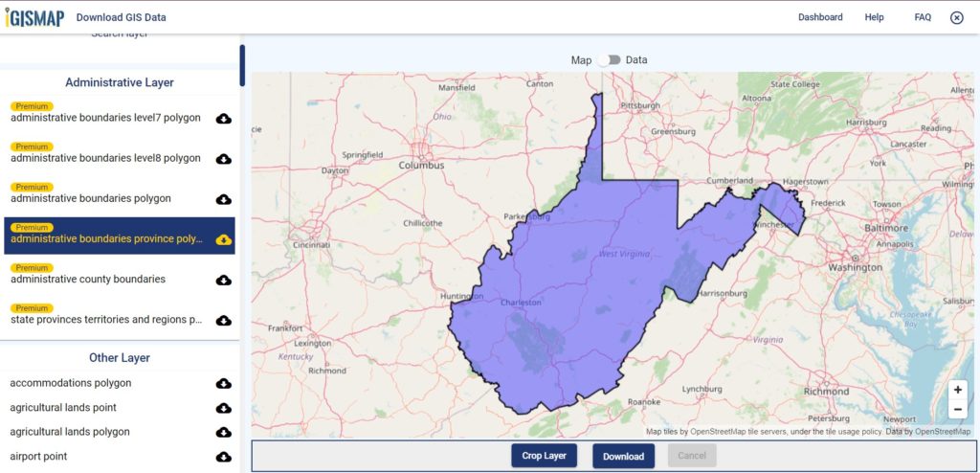The image size is (980, 473).
Task: Toggle the Map/Data view switch
Action: [609, 59]
